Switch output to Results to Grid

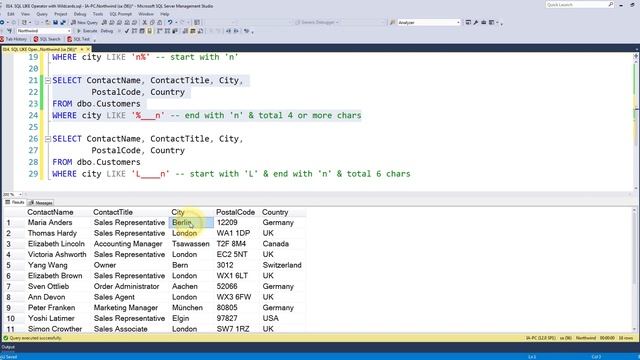click(193, 31)
